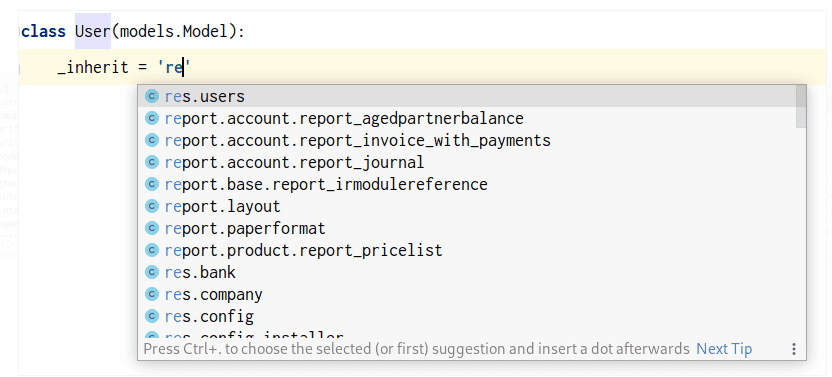This screenshot has height=377, width=832.
Task: Choose report.base.report_irmodulereference entry
Action: tap(467, 184)
